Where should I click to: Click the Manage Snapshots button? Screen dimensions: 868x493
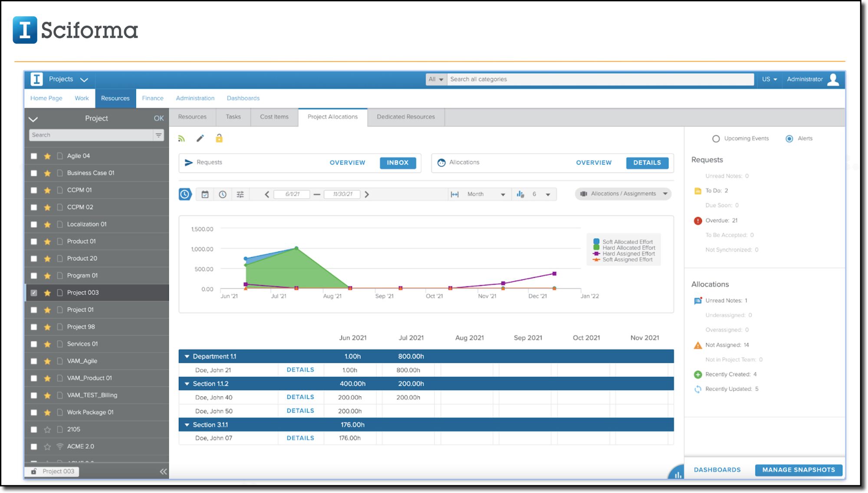[x=798, y=470]
